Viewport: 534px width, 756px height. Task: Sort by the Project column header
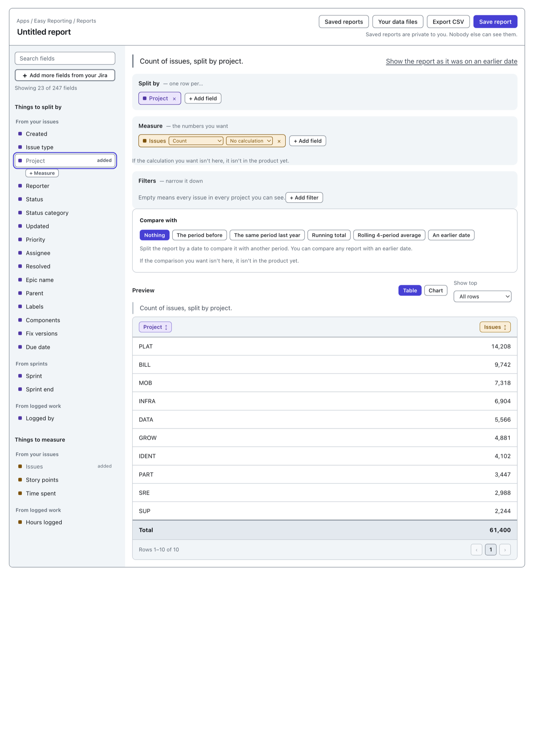(x=155, y=327)
